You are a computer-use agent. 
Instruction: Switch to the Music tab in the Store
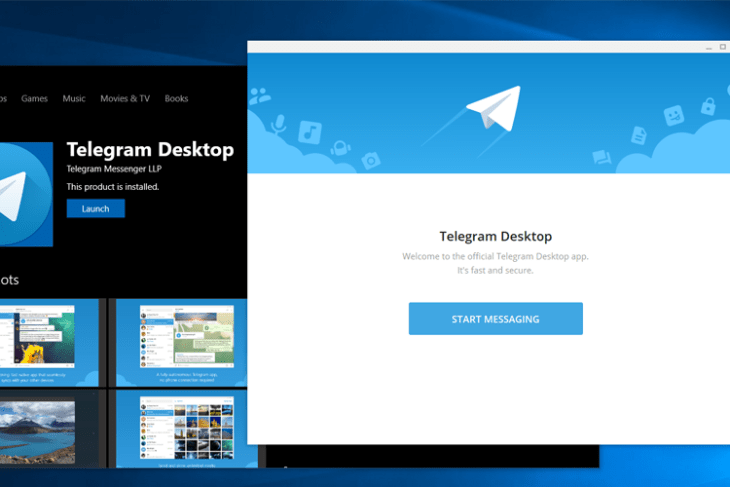coord(74,98)
